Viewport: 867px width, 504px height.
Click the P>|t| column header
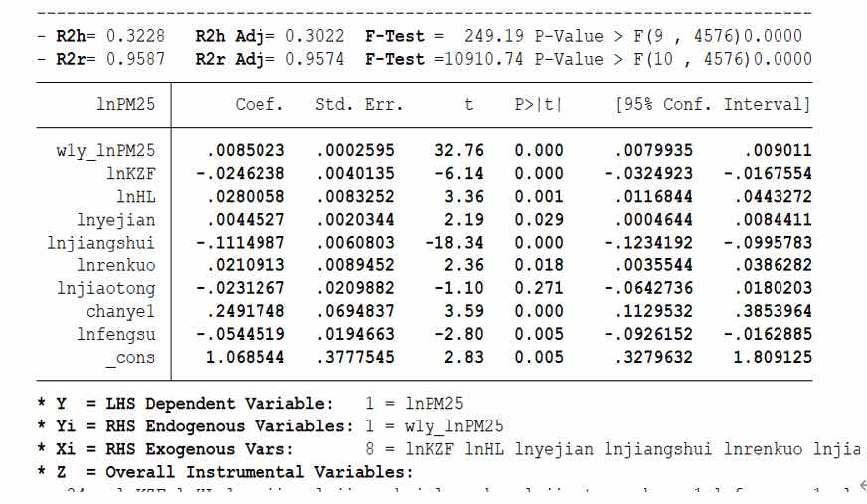(x=538, y=104)
